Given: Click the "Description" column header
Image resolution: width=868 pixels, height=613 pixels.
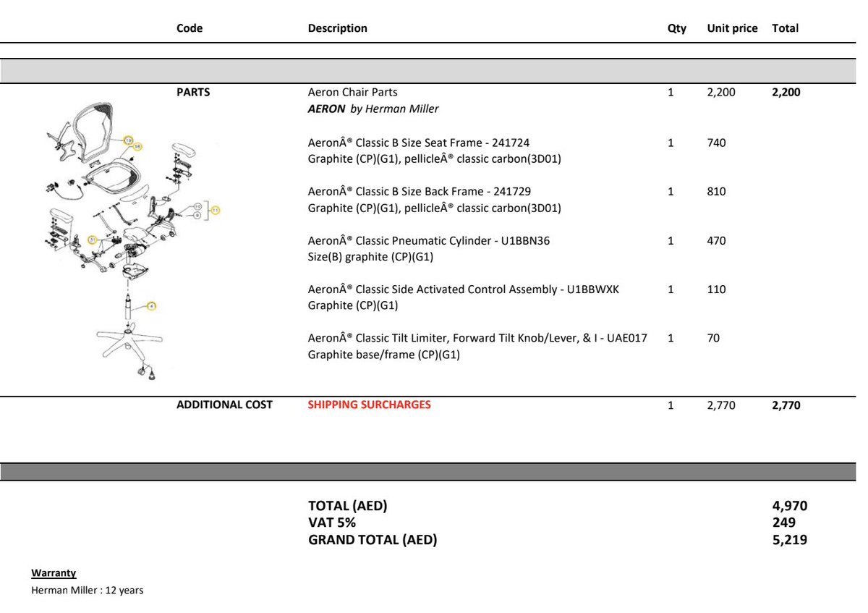Looking at the screenshot, I should click(338, 28).
